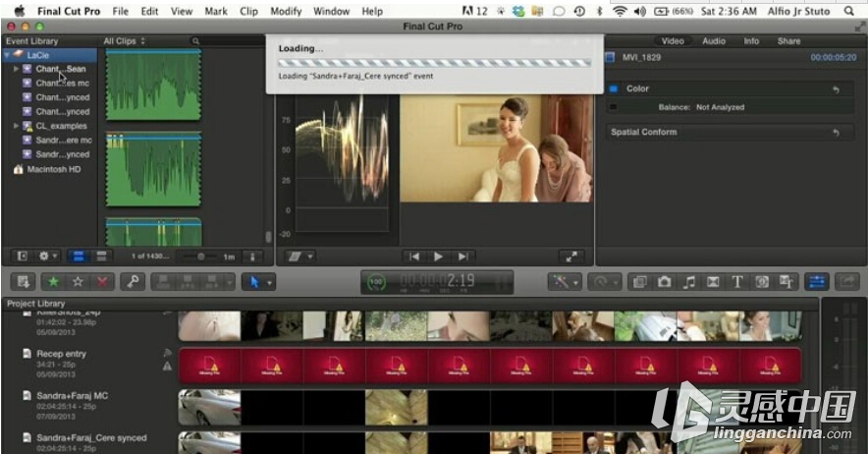The width and height of the screenshot is (868, 454).
Task: Open macOS Spotlight search icon
Action: 848,11
